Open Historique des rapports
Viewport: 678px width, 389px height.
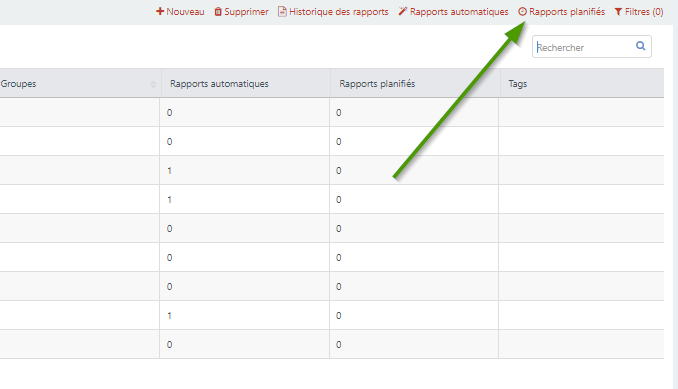coord(333,12)
